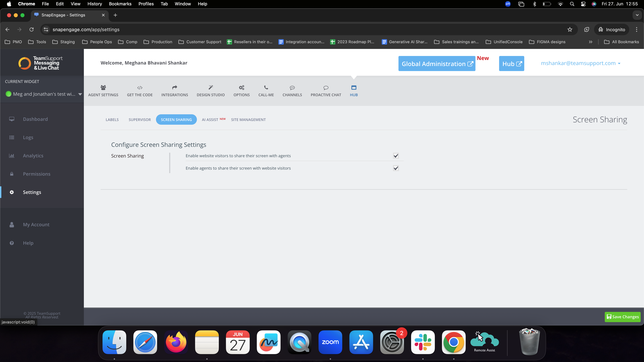Go to Analytics in sidebar

pos(33,156)
